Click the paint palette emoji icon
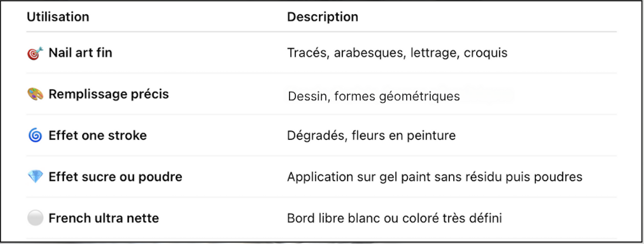Image resolution: width=644 pixels, height=244 pixels. 35,94
